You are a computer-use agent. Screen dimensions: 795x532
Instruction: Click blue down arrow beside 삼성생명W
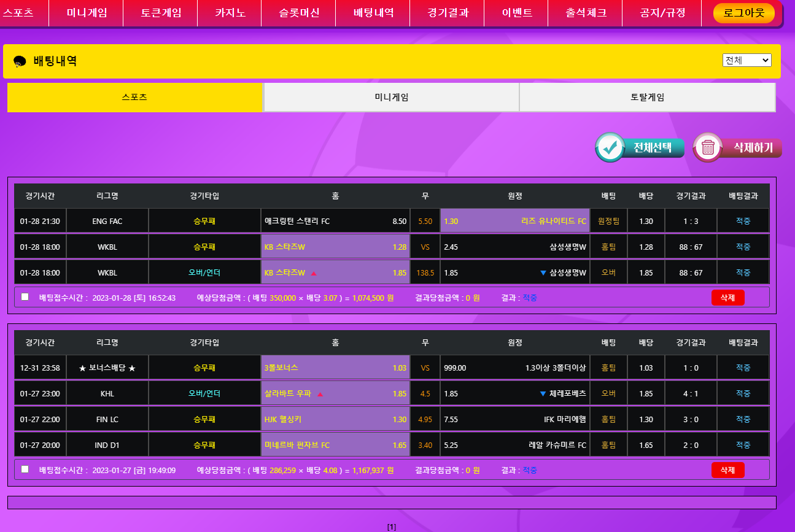pyautogui.click(x=543, y=272)
